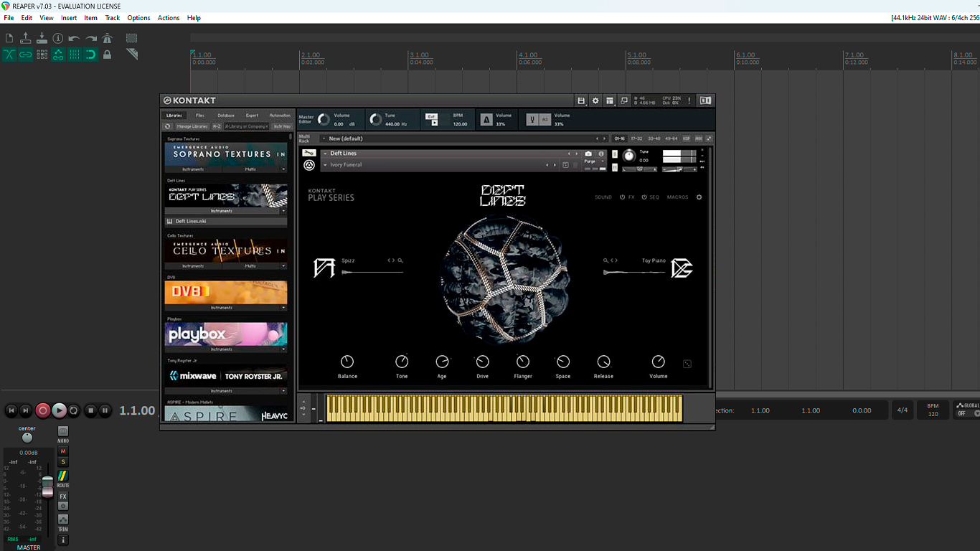Refresh Kontakt libraries list icon
The width and height of the screenshot is (980, 551).
tap(168, 126)
